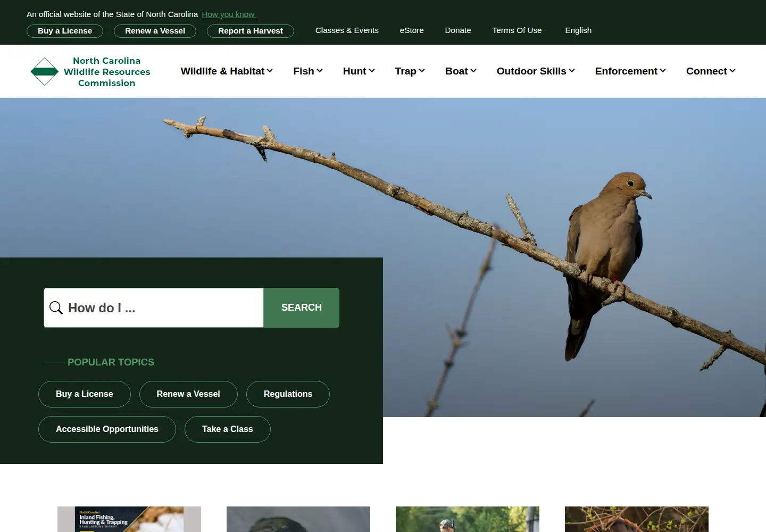Open the Donate link

click(x=458, y=30)
